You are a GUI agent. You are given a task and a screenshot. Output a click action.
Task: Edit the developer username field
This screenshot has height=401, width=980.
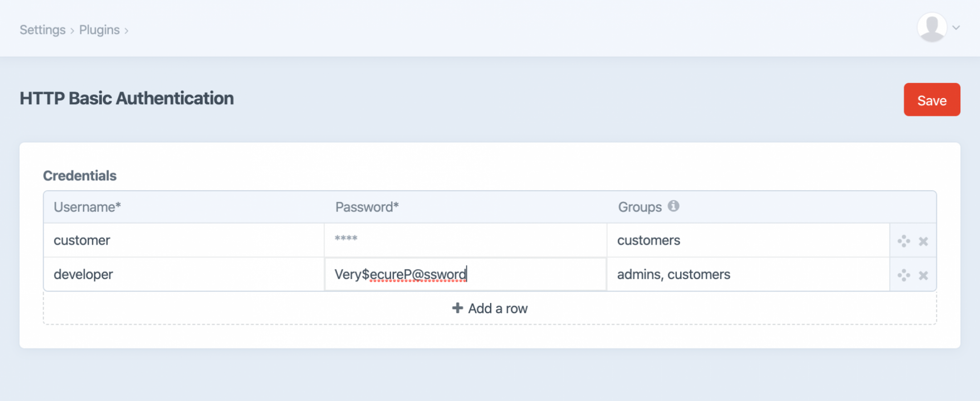point(184,274)
